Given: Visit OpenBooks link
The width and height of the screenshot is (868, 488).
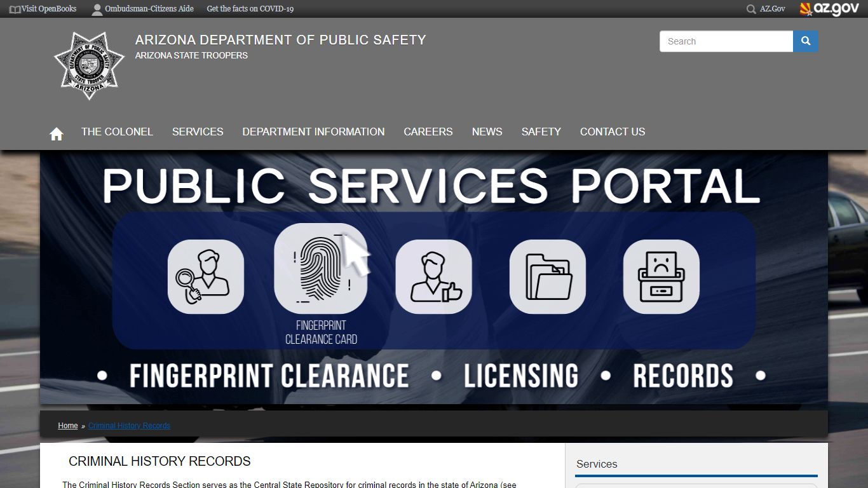Looking at the screenshot, I should click(49, 9).
